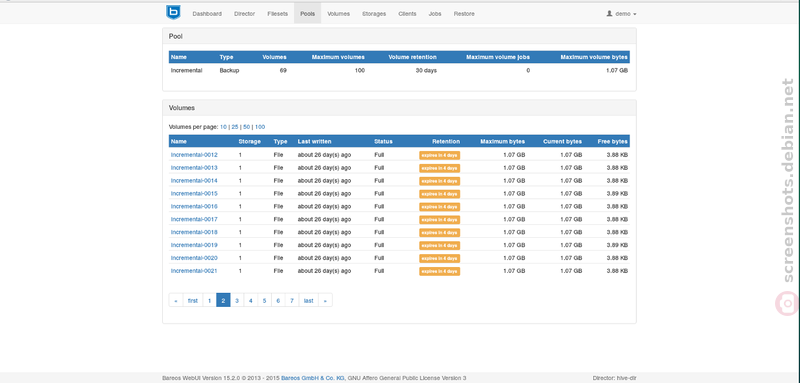Viewport: 800px width, 383px height.
Task: Open the demo user dropdown menu
Action: [x=621, y=14]
